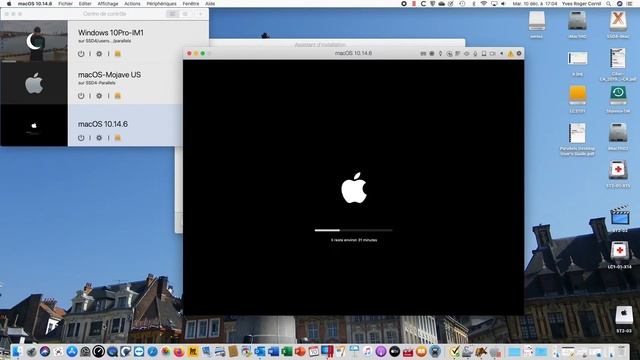Click keyboard icon in macOS 10.14.6 window title bar
Image resolution: width=640 pixels, height=360 pixels.
pos(423,53)
